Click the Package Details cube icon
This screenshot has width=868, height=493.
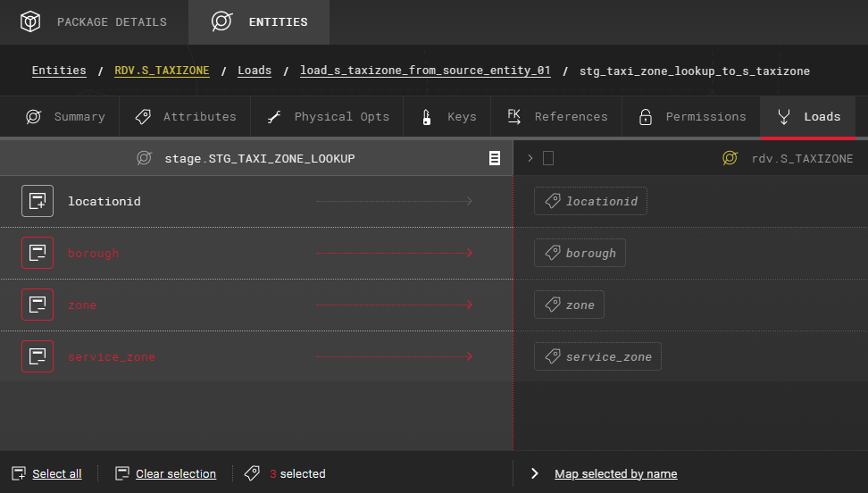pyautogui.click(x=30, y=21)
